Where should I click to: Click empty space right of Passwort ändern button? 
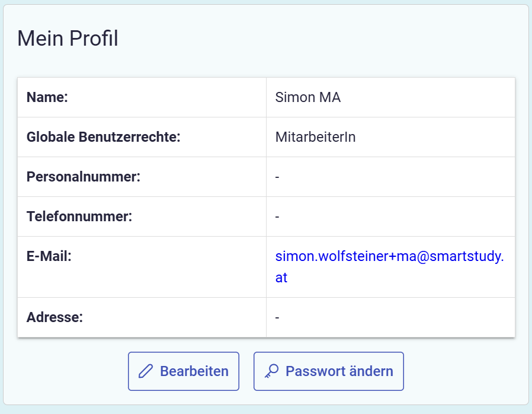tap(462, 371)
